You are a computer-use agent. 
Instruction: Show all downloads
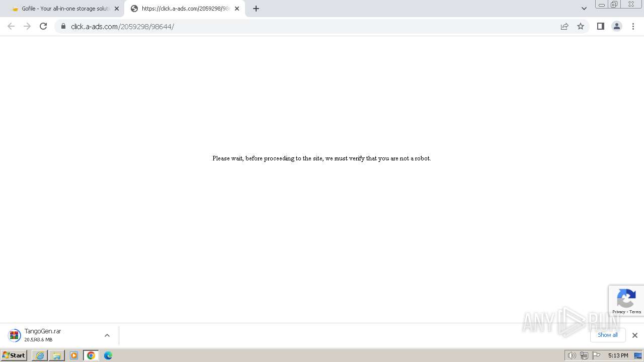(x=608, y=335)
